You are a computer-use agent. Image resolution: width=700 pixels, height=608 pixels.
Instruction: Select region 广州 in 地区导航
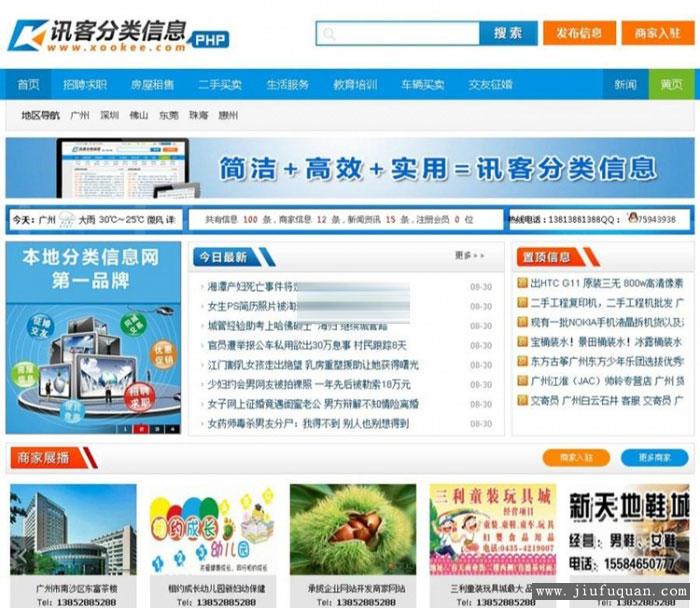tap(80, 115)
